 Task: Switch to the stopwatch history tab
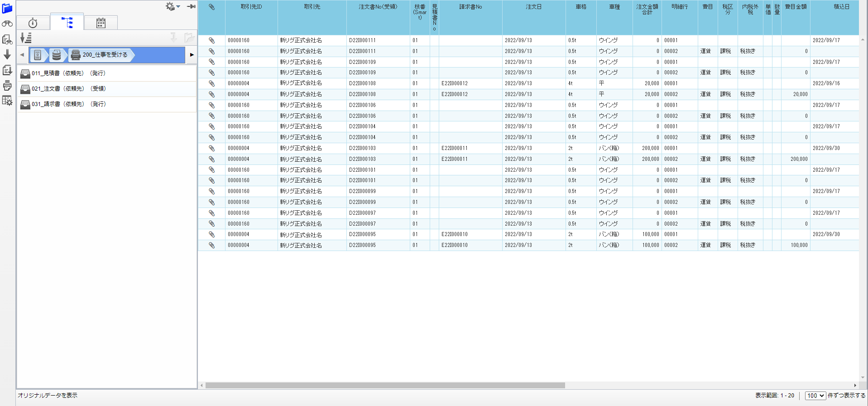(x=33, y=23)
